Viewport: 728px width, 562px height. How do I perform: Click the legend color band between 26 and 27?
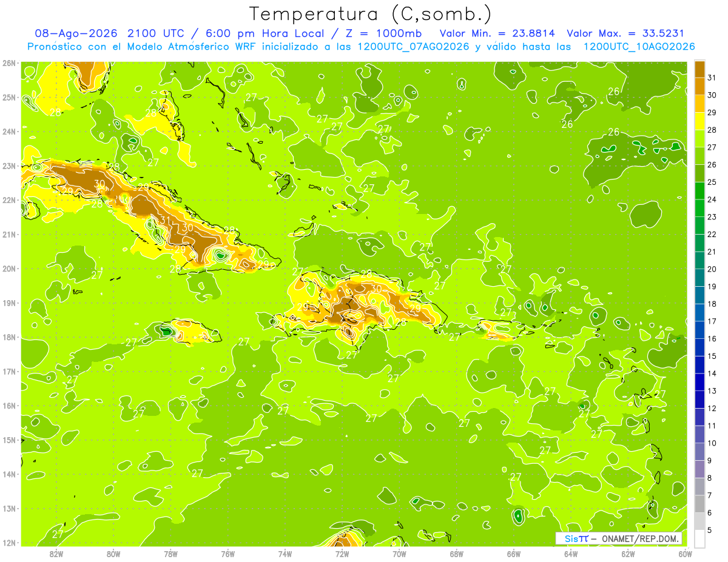pyautogui.click(x=700, y=156)
